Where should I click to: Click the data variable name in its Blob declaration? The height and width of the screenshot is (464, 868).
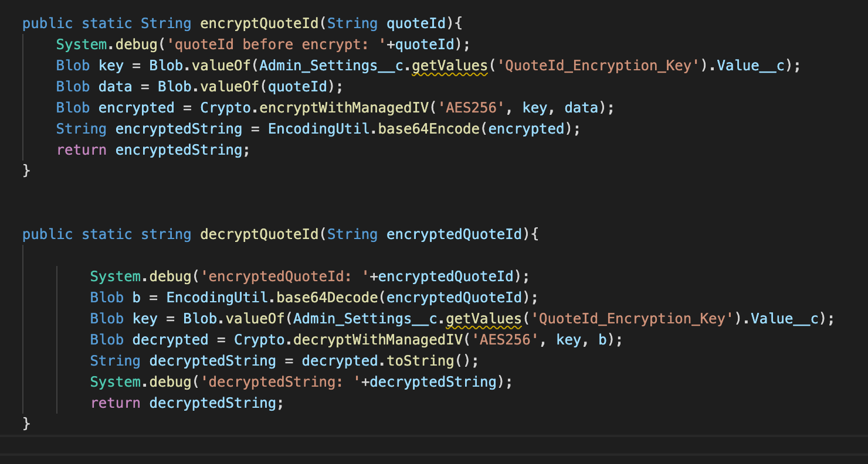click(116, 87)
